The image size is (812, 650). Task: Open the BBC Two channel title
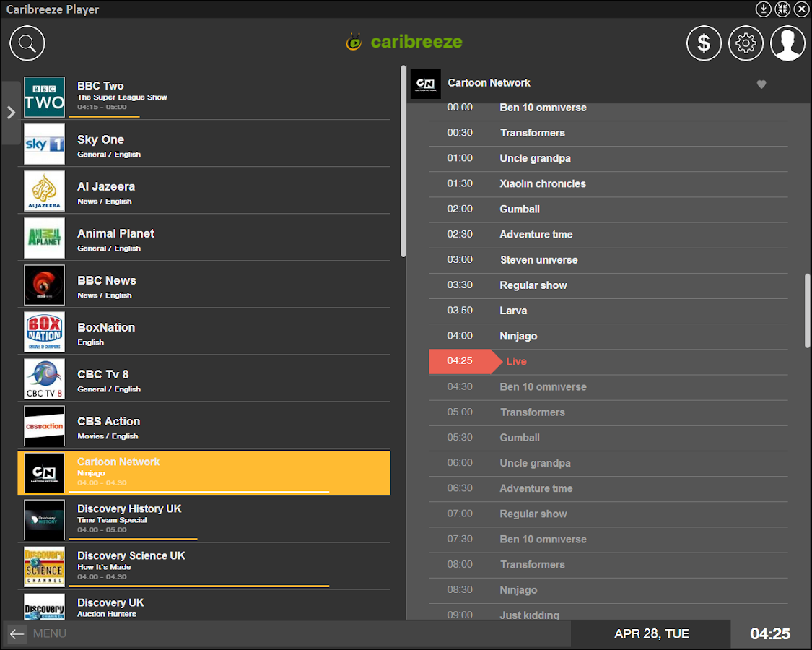(x=100, y=86)
